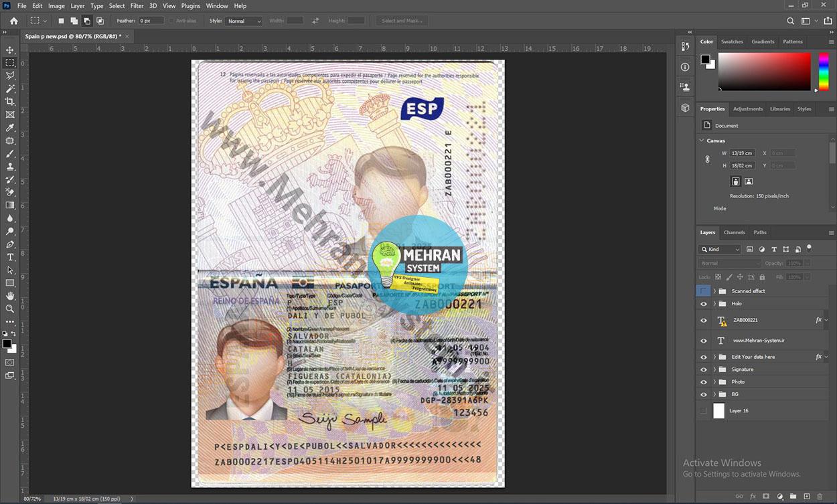The width and height of the screenshot is (837, 504).
Task: Open the layer Kind filter dropdown
Action: [720, 250]
